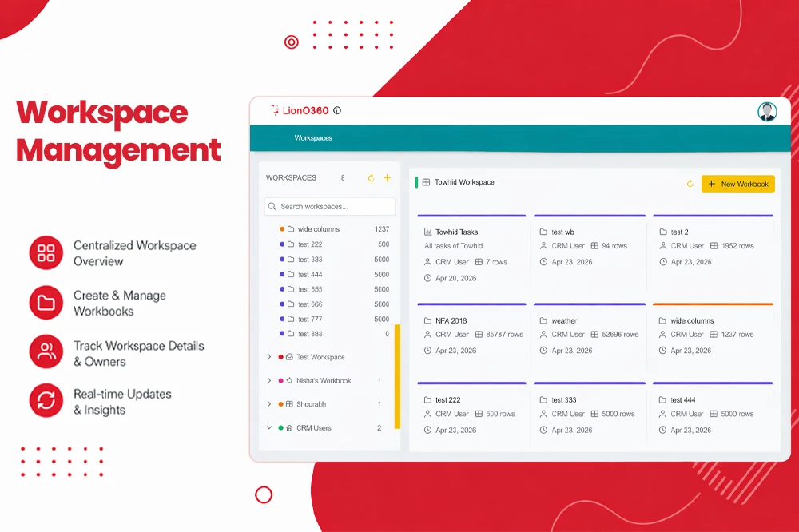Viewport: 799px width, 532px height.
Task: Click the LionO360 logo
Action: tap(299, 111)
